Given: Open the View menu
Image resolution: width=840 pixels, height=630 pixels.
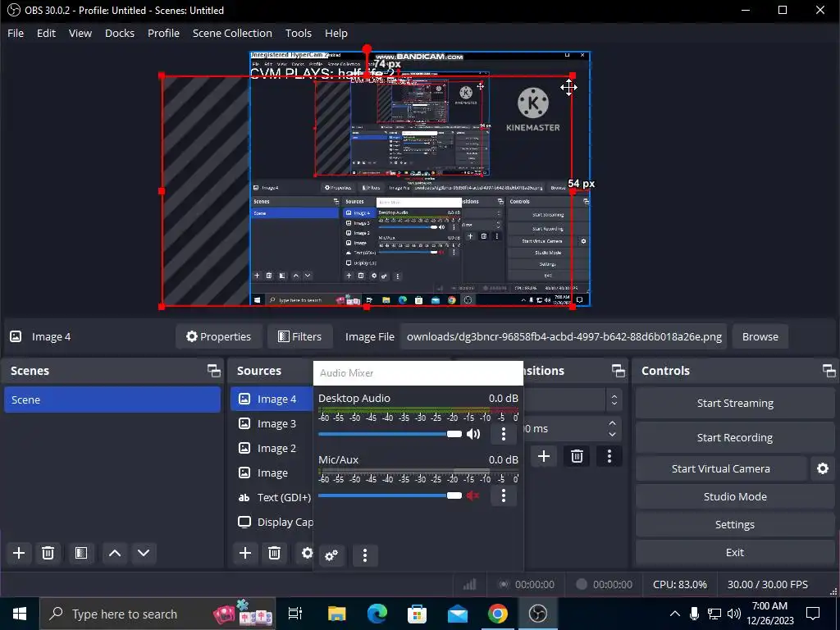Looking at the screenshot, I should click(x=80, y=33).
